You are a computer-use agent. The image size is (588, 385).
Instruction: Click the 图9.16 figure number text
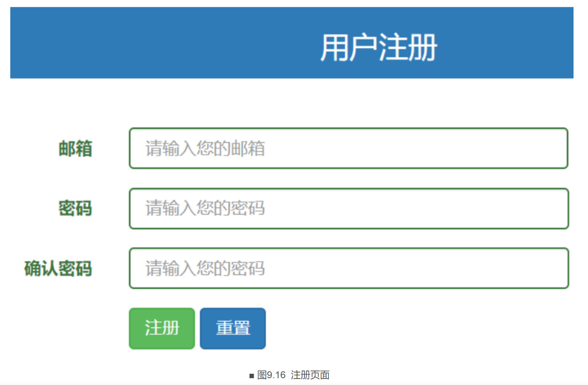point(271,375)
